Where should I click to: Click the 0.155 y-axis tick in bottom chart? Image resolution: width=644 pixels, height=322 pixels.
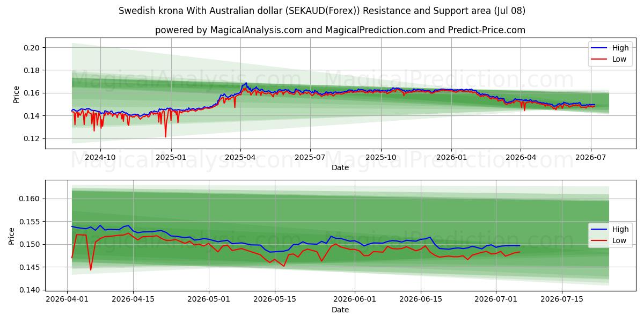[x=31, y=222]
